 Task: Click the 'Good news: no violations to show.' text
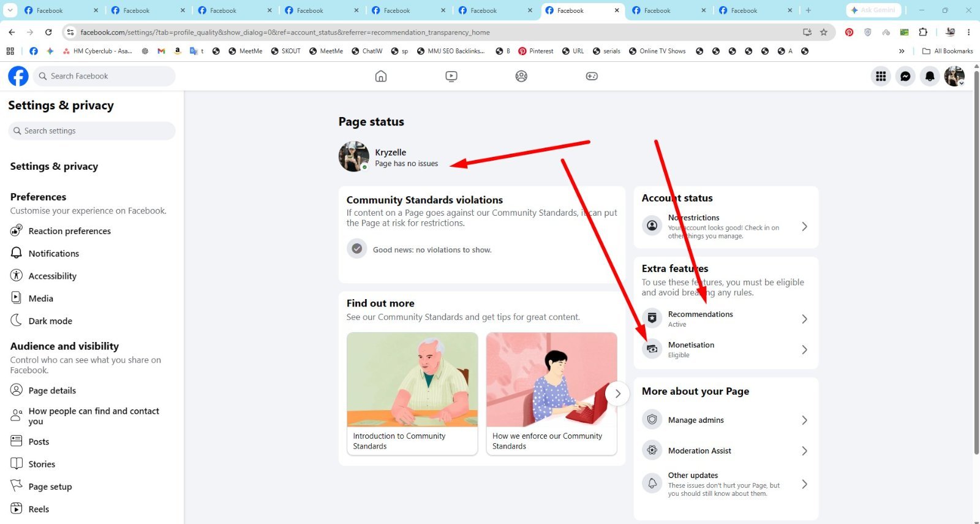pyautogui.click(x=432, y=249)
